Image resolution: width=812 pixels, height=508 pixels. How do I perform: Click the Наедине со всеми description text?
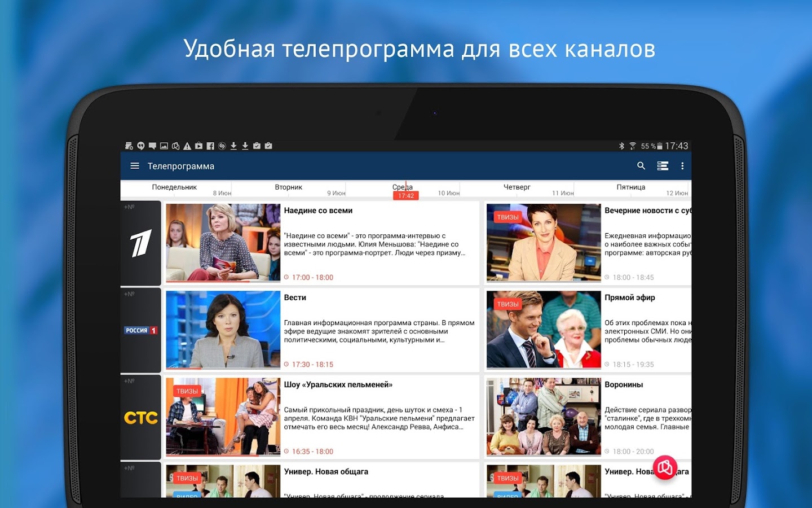click(x=374, y=244)
